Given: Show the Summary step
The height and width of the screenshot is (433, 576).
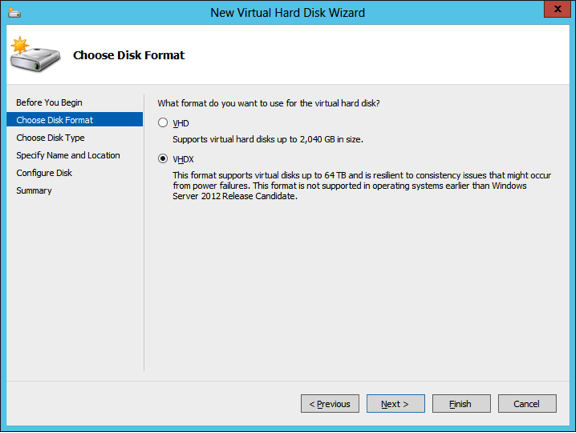Looking at the screenshot, I should 34,191.
